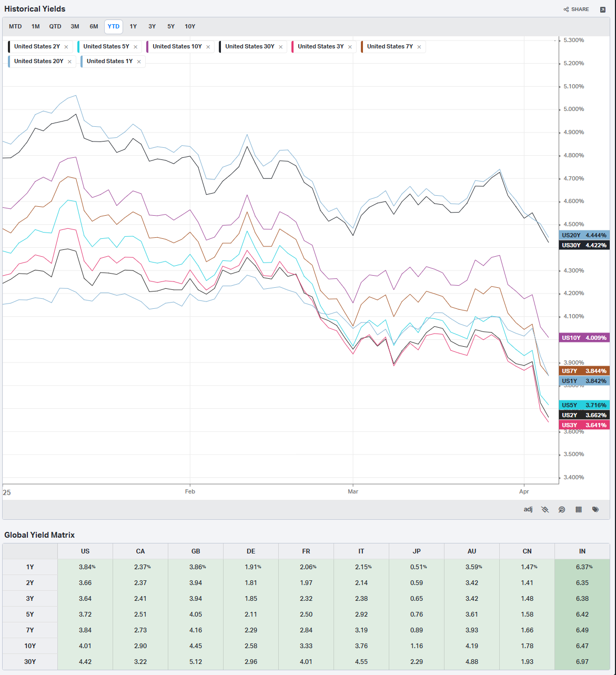
Task: Click the Feb date marker on axis
Action: (190, 491)
